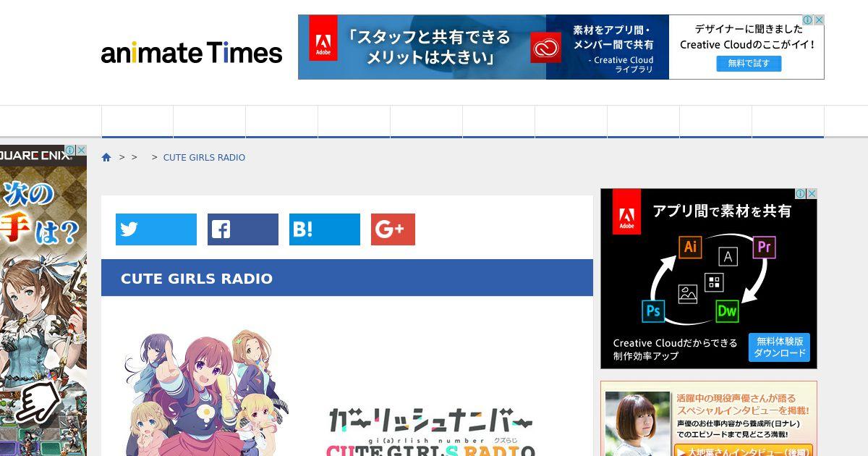Click アプリ間で素材を共有 ad headline

tap(722, 211)
